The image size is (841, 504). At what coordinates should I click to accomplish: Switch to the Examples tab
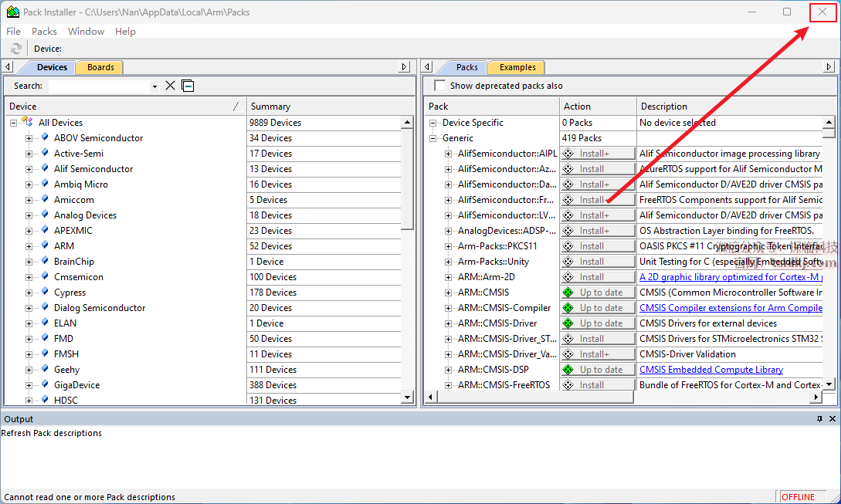pos(517,67)
